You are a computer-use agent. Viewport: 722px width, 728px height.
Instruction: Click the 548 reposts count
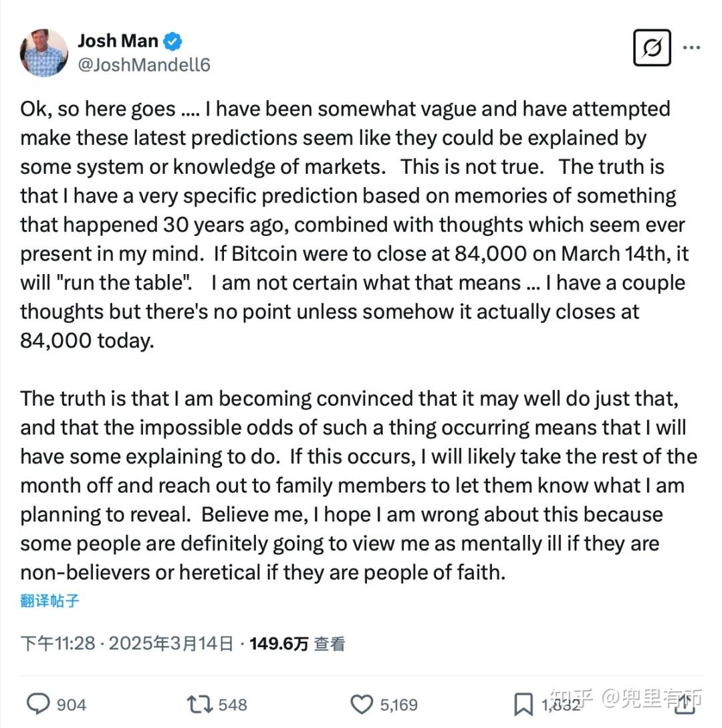click(233, 705)
